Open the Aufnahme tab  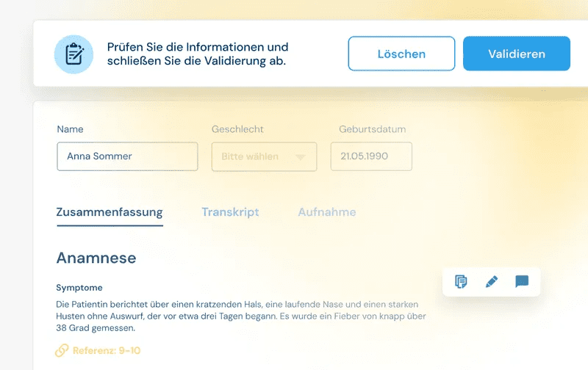pyautogui.click(x=326, y=212)
